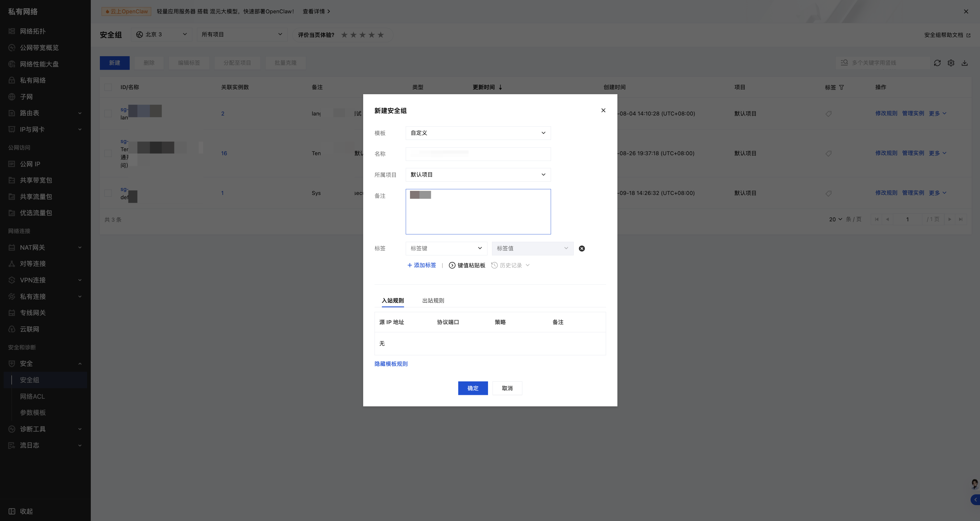The image size is (980, 521).
Task: Focus the 备注 text area
Action: point(478,212)
